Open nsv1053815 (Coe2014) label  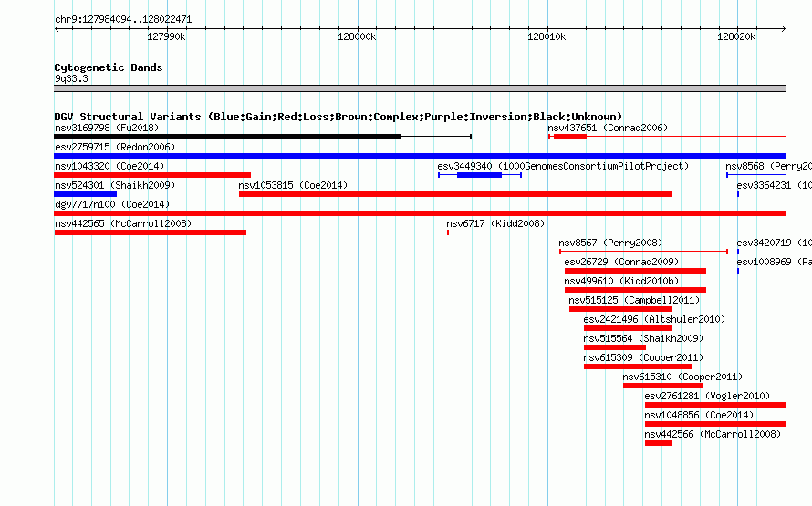pos(293,185)
